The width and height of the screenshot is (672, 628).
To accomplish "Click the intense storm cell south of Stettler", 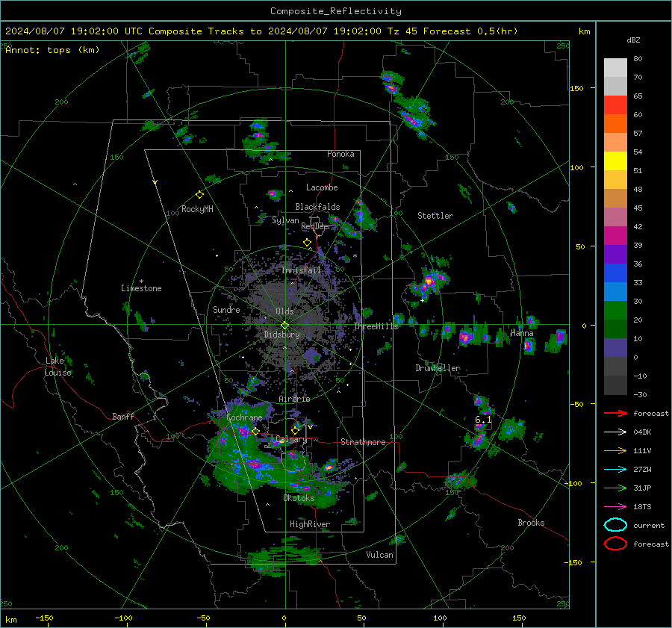I will (429, 282).
